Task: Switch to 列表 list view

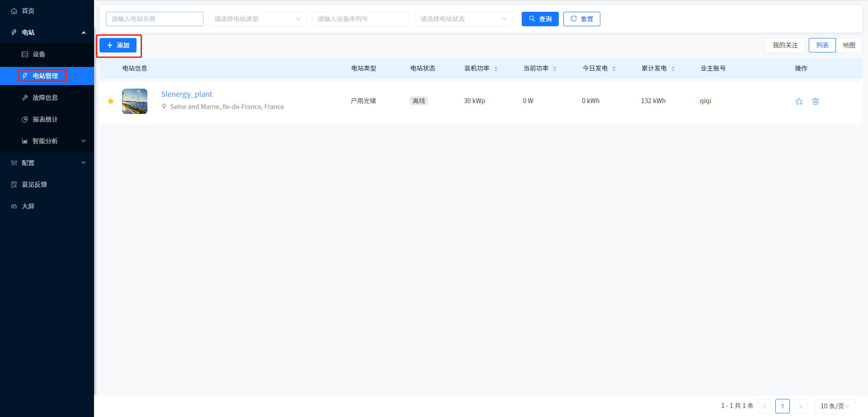Action: [822, 45]
